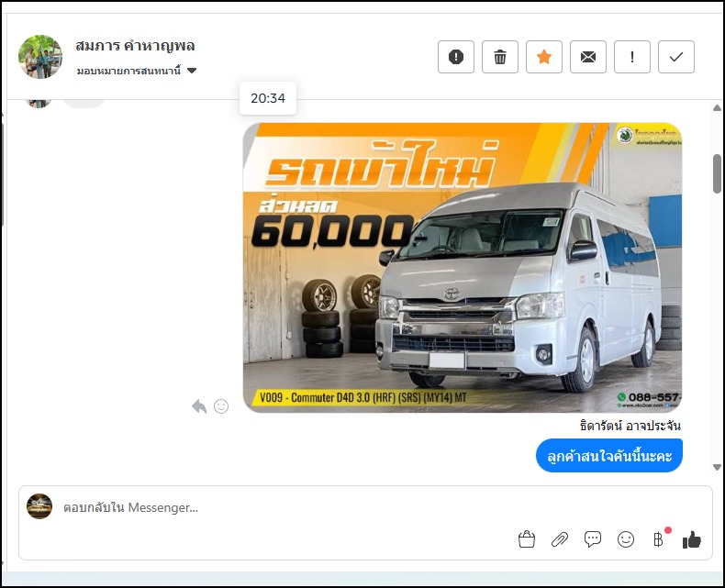Add emoji reaction to the image message
The height and width of the screenshot is (588, 725).
point(221,406)
